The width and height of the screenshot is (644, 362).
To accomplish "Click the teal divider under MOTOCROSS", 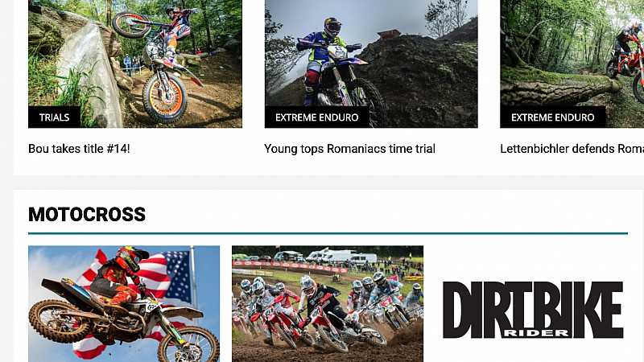I will coord(328,233).
